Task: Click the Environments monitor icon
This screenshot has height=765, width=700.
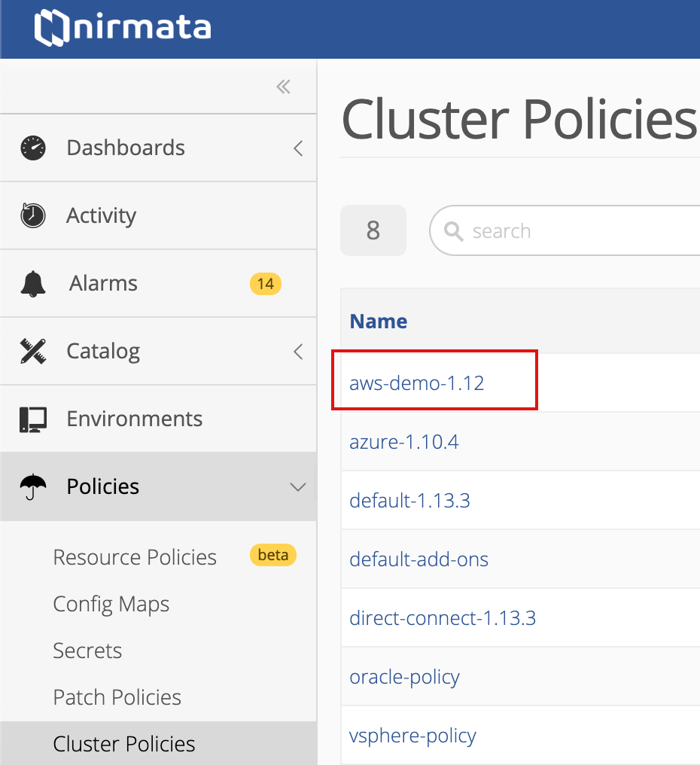Action: pos(33,419)
